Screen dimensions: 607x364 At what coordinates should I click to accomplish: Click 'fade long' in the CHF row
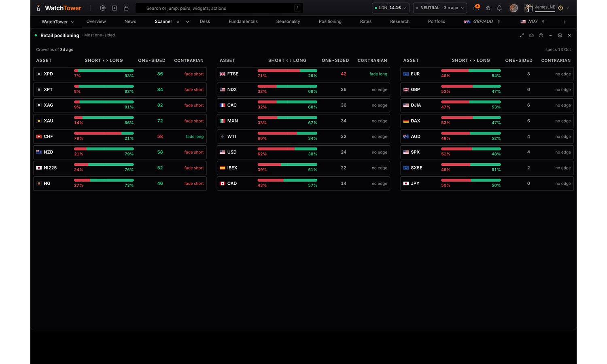pyautogui.click(x=195, y=137)
